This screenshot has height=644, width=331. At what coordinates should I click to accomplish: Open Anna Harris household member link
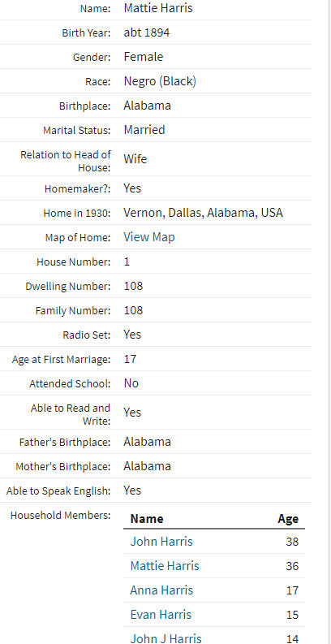[161, 590]
